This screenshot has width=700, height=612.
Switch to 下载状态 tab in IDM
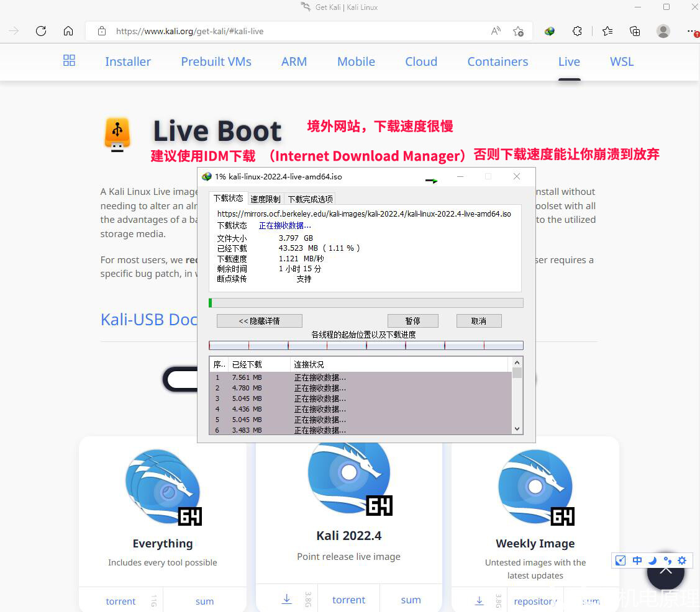point(228,198)
